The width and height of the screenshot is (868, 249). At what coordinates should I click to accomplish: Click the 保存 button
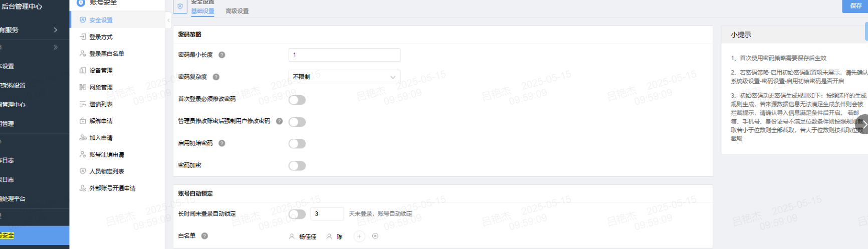click(x=855, y=6)
